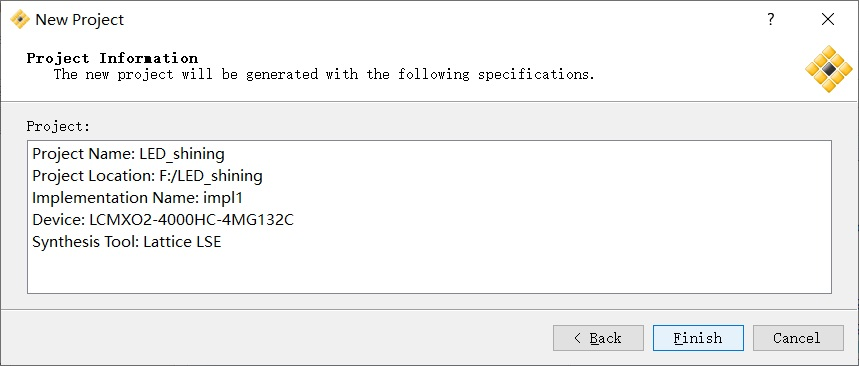Click the Project Location F:/LED_shining line

147,176
